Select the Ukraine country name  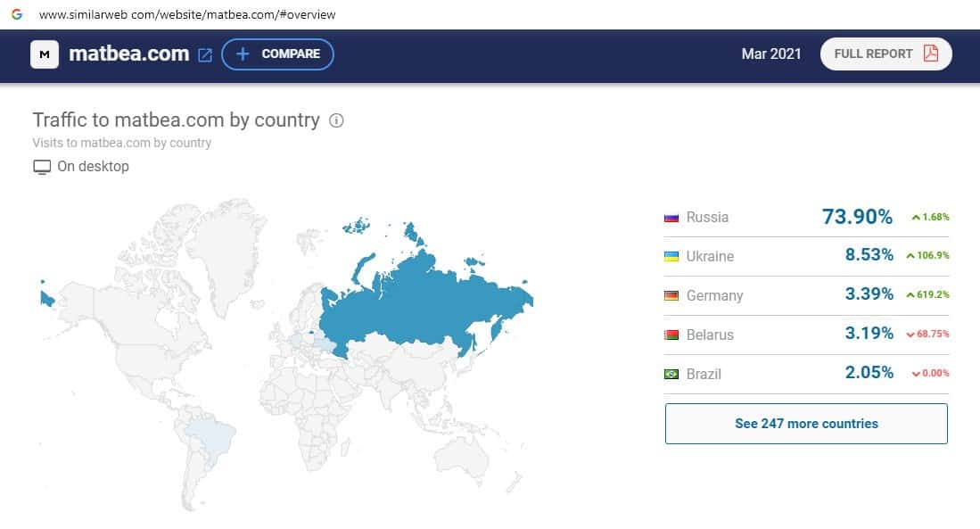point(710,256)
